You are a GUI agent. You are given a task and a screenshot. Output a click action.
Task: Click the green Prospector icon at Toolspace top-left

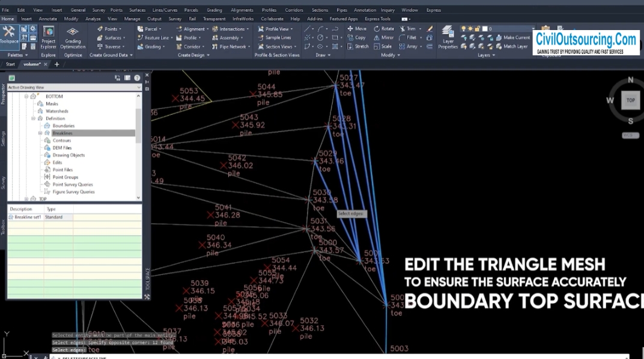click(11, 78)
